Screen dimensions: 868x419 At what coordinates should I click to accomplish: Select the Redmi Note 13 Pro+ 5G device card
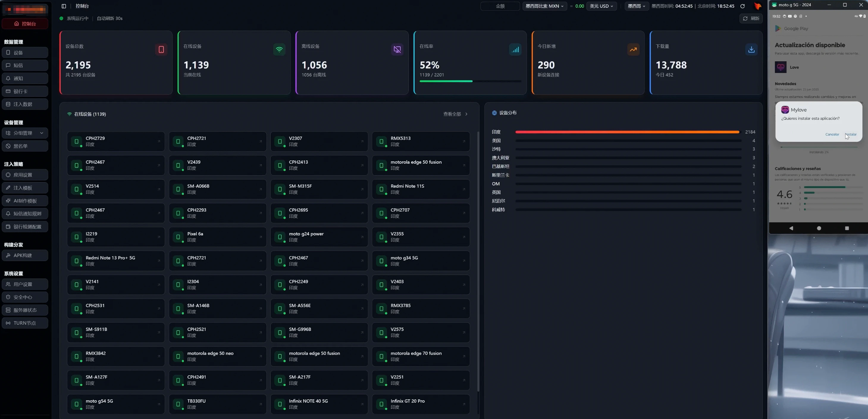116,261
